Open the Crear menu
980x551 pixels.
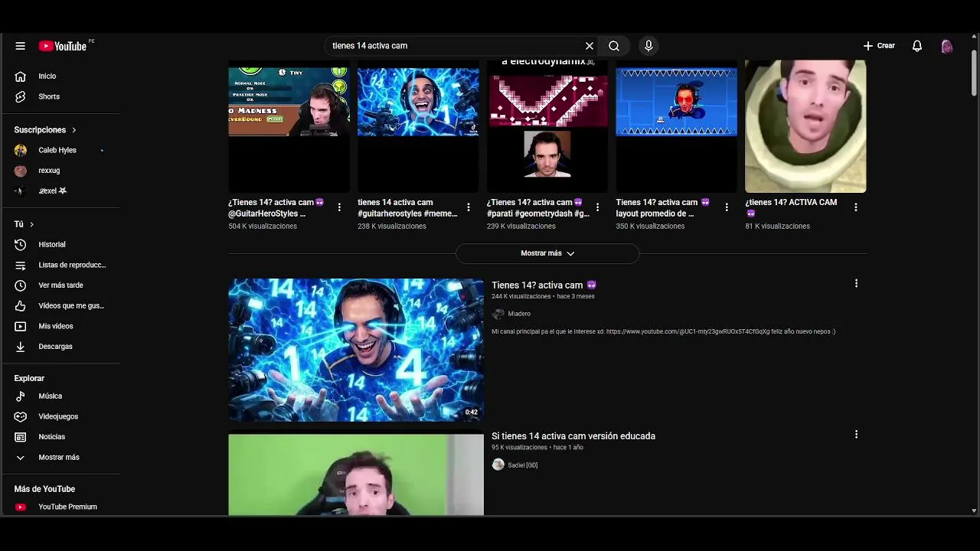point(879,46)
